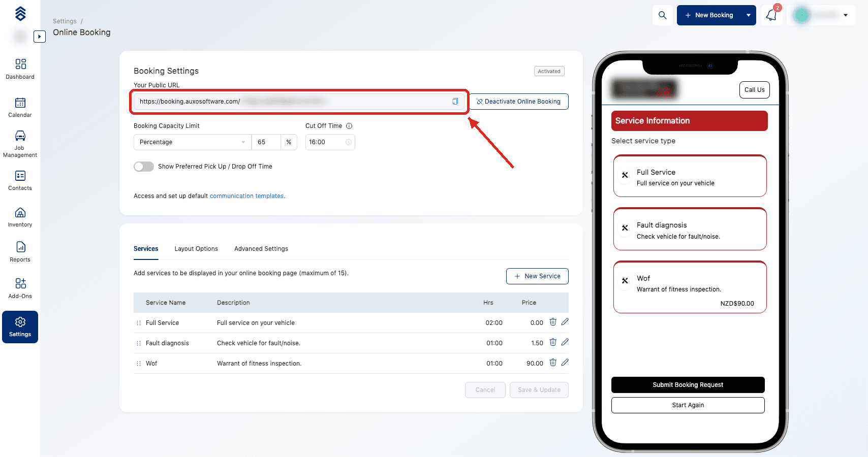Go to Job Management in the sidebar
The height and width of the screenshot is (457, 868).
tap(20, 144)
